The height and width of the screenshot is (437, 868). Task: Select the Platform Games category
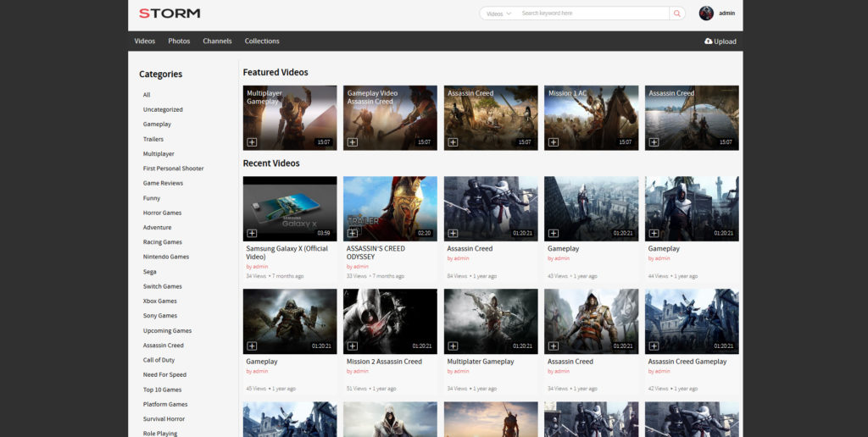click(165, 404)
